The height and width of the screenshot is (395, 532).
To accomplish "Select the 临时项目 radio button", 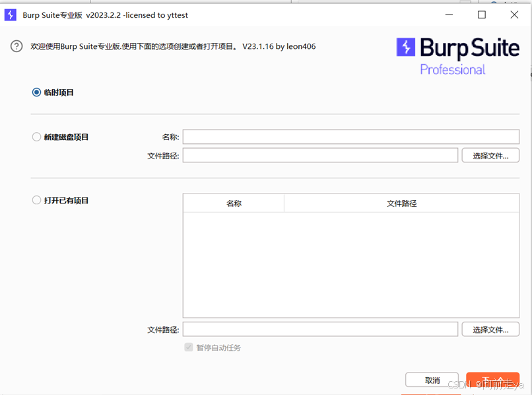I will coord(36,92).
